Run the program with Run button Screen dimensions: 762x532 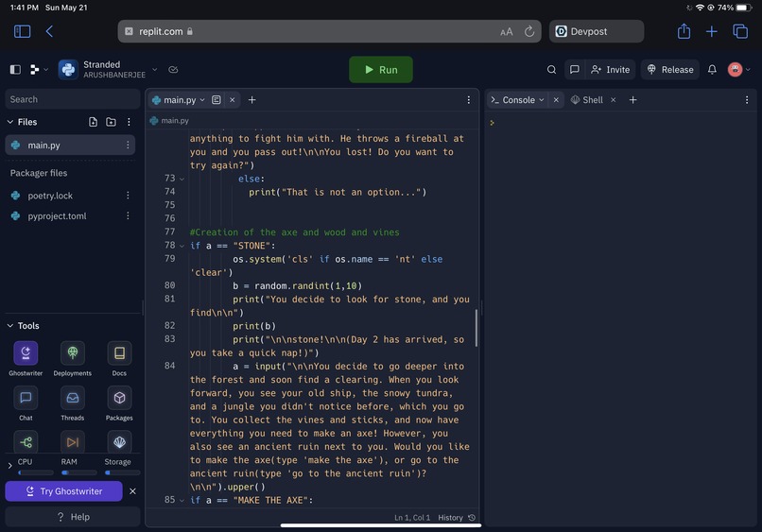381,70
